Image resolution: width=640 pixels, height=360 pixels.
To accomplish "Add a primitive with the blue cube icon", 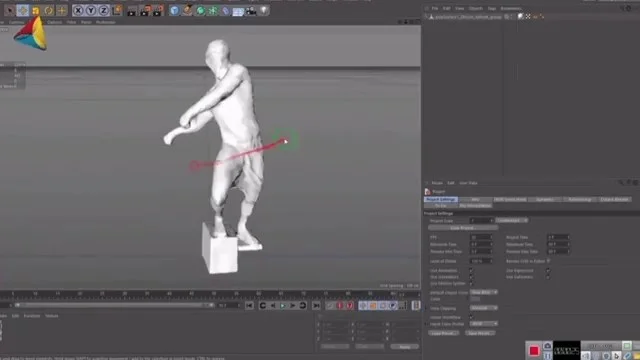I will click(174, 10).
